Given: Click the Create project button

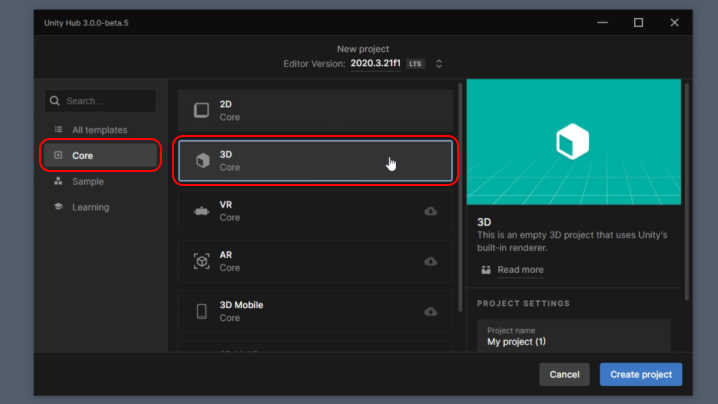Looking at the screenshot, I should 641,374.
